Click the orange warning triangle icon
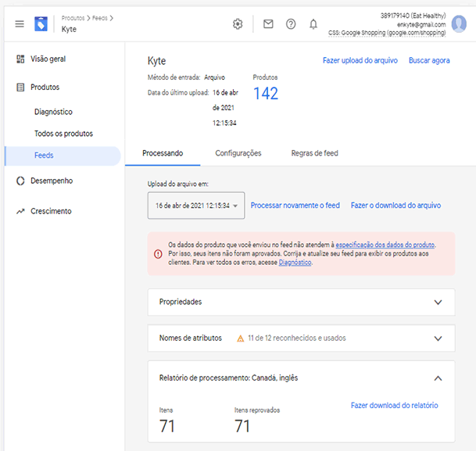 click(240, 338)
